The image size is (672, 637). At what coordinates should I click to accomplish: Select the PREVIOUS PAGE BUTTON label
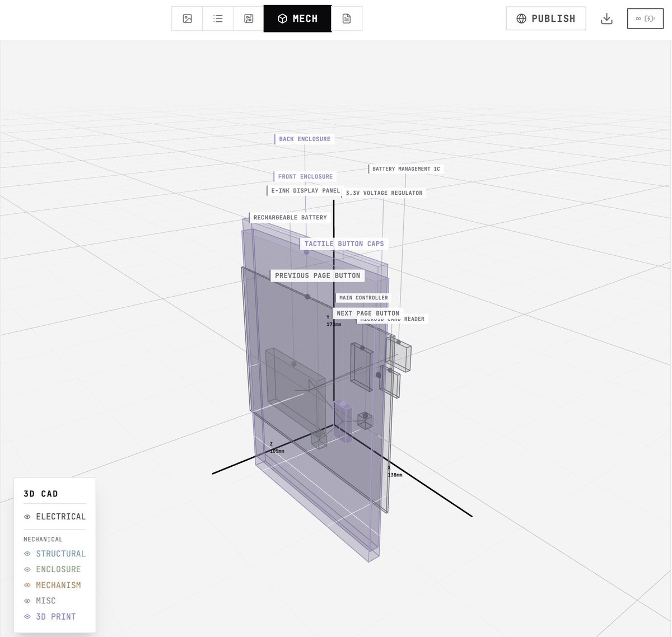coord(318,275)
